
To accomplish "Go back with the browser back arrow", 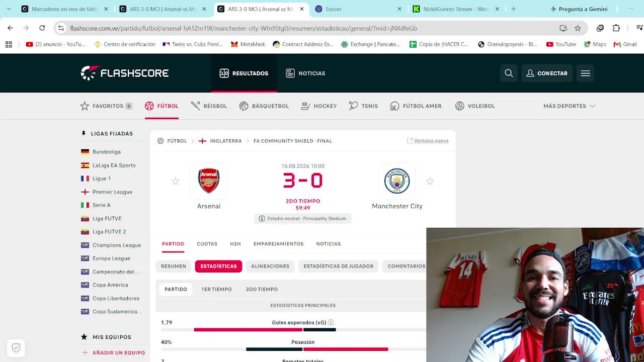I will [x=11, y=28].
